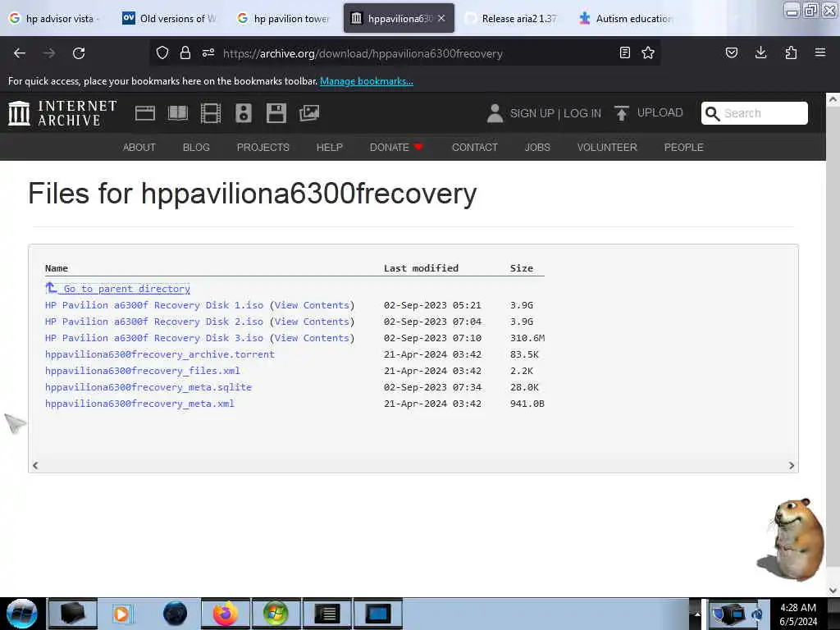Click the UPLOAD link text
The height and width of the screenshot is (630, 840).
tap(660, 112)
